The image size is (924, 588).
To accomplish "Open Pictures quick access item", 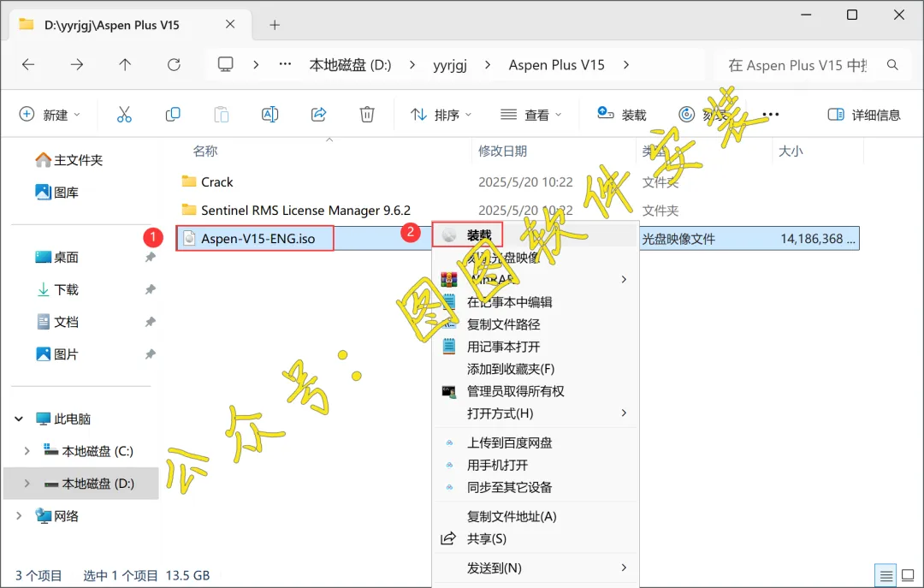I will (x=57, y=354).
